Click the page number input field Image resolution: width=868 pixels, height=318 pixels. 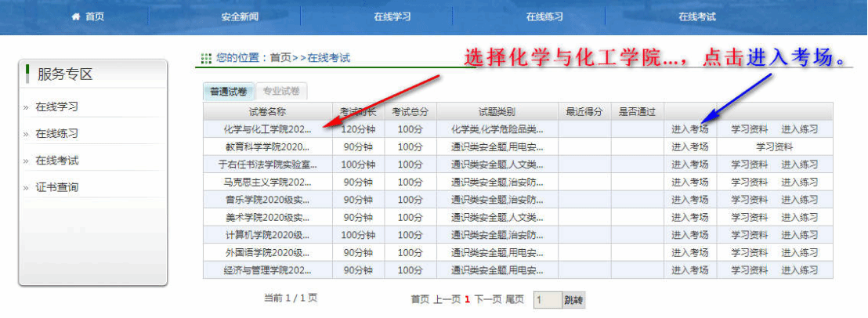pos(548,299)
